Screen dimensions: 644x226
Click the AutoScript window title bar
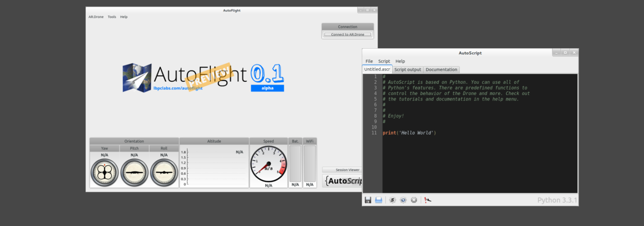[470, 53]
